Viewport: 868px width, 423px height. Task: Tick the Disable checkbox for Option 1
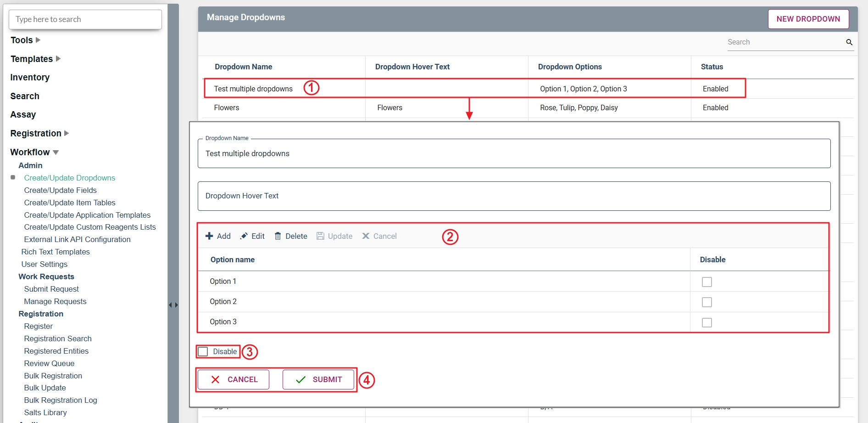click(707, 282)
